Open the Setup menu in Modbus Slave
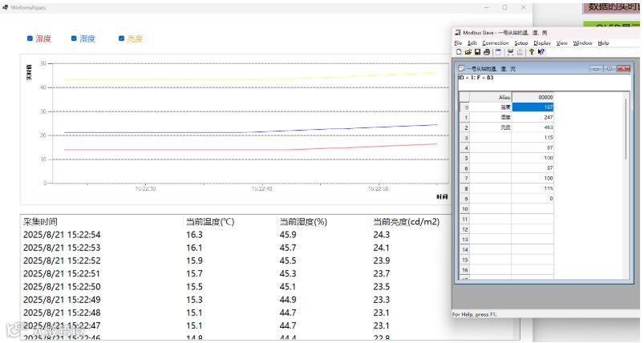 point(521,43)
